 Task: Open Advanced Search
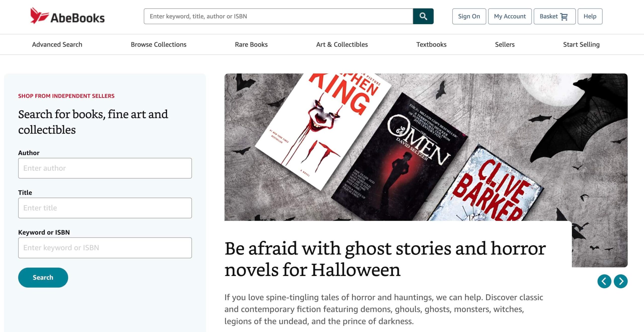tap(57, 44)
